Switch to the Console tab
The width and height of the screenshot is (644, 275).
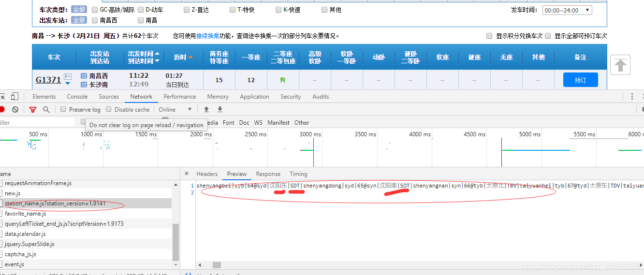(77, 97)
